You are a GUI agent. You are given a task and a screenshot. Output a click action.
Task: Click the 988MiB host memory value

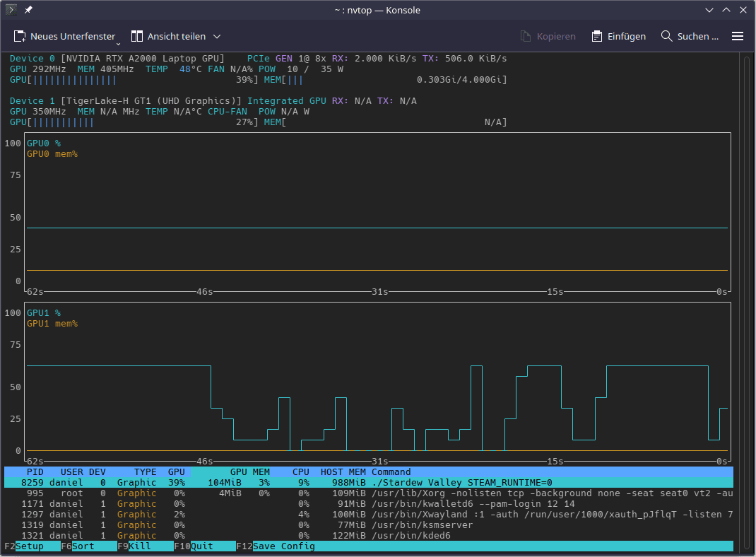click(348, 482)
